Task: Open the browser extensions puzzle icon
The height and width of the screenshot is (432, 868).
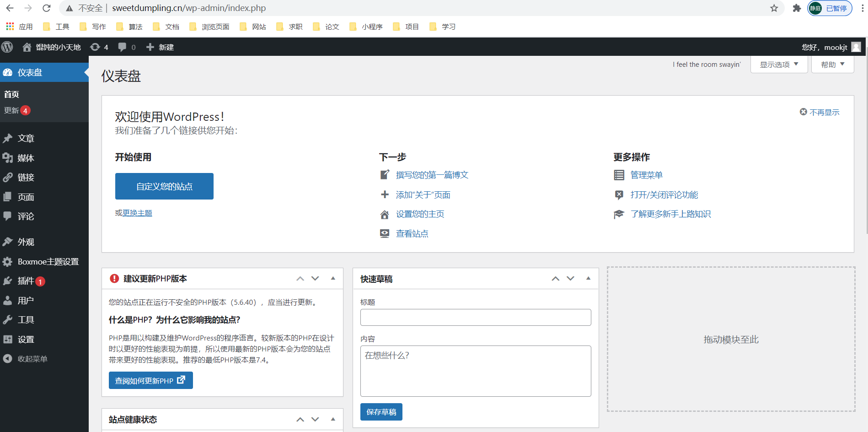Action: click(x=797, y=8)
